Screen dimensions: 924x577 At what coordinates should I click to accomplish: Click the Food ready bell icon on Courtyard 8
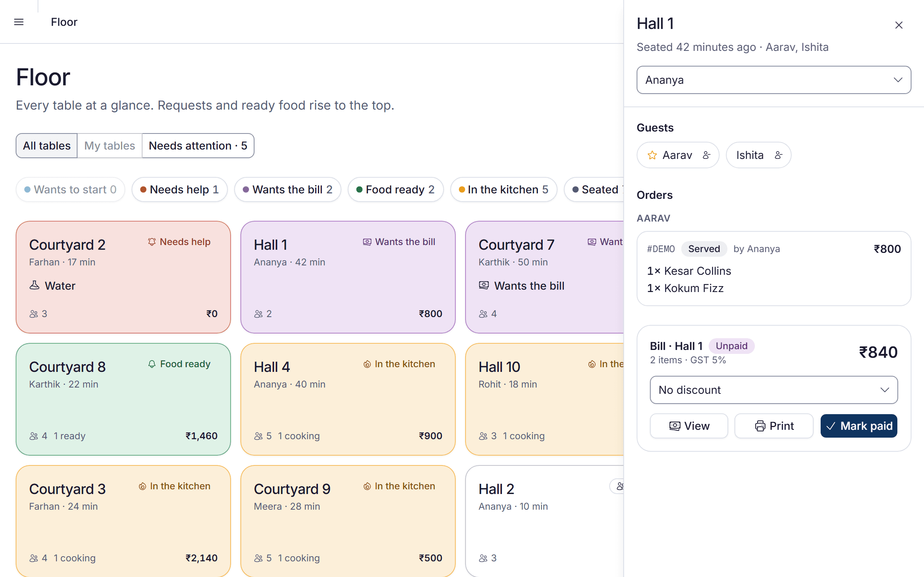(x=152, y=364)
